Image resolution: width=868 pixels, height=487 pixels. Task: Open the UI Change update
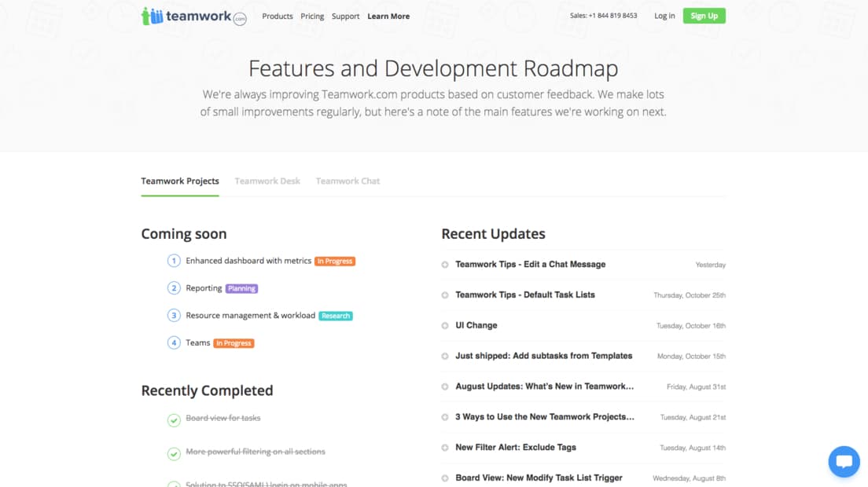tap(476, 325)
